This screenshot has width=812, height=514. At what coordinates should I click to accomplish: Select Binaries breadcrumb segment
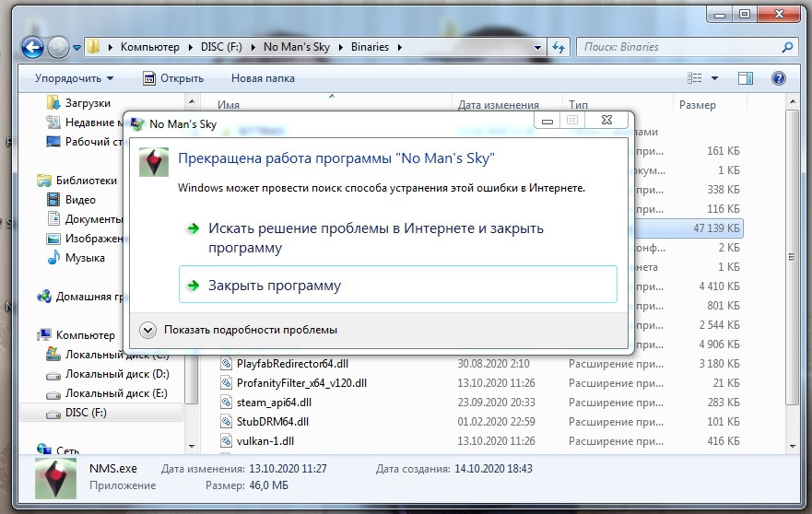pyautogui.click(x=370, y=47)
